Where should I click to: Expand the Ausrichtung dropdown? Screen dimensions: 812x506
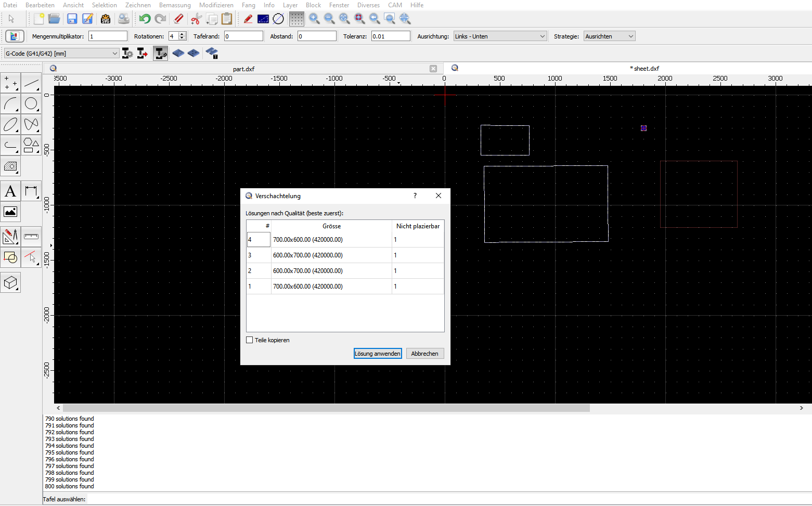542,36
